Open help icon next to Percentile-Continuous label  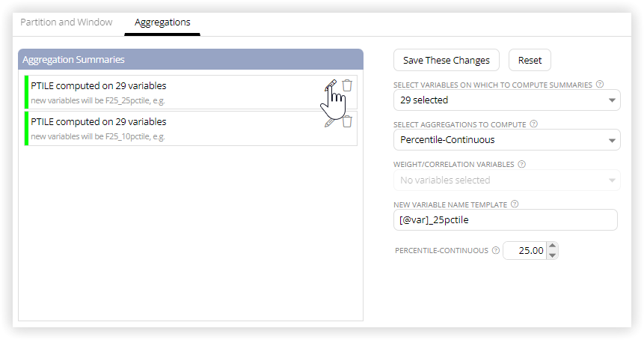pyautogui.click(x=496, y=250)
